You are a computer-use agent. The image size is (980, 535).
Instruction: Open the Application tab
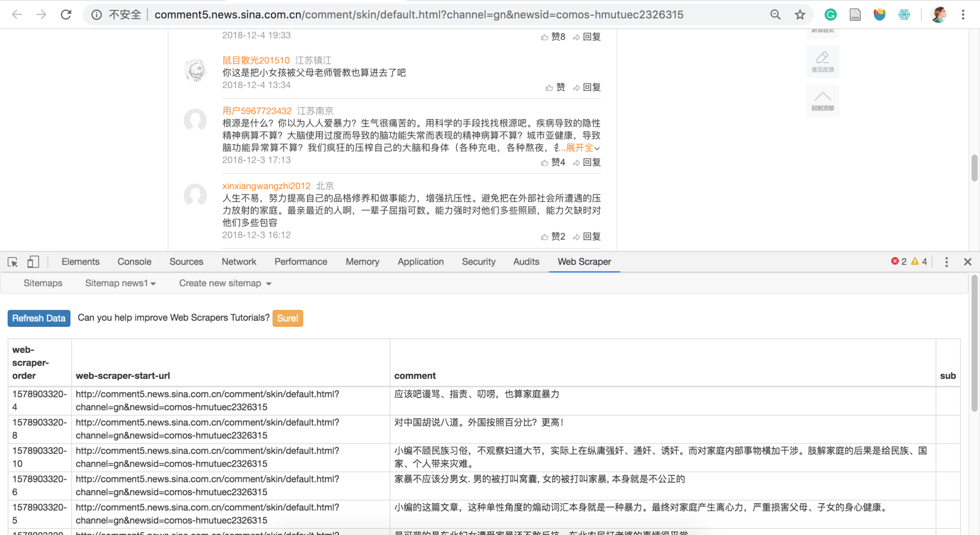tap(421, 262)
